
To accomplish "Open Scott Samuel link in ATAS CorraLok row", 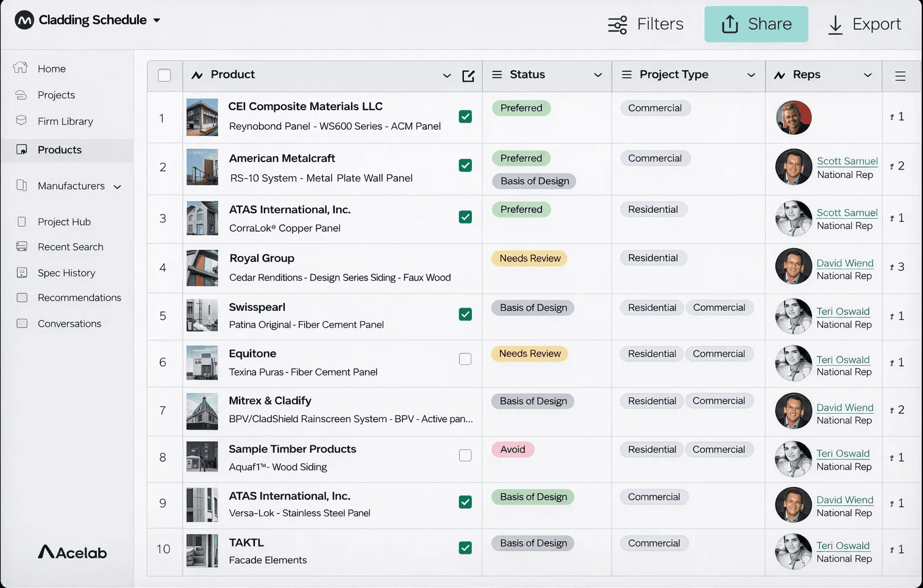I will click(x=847, y=213).
